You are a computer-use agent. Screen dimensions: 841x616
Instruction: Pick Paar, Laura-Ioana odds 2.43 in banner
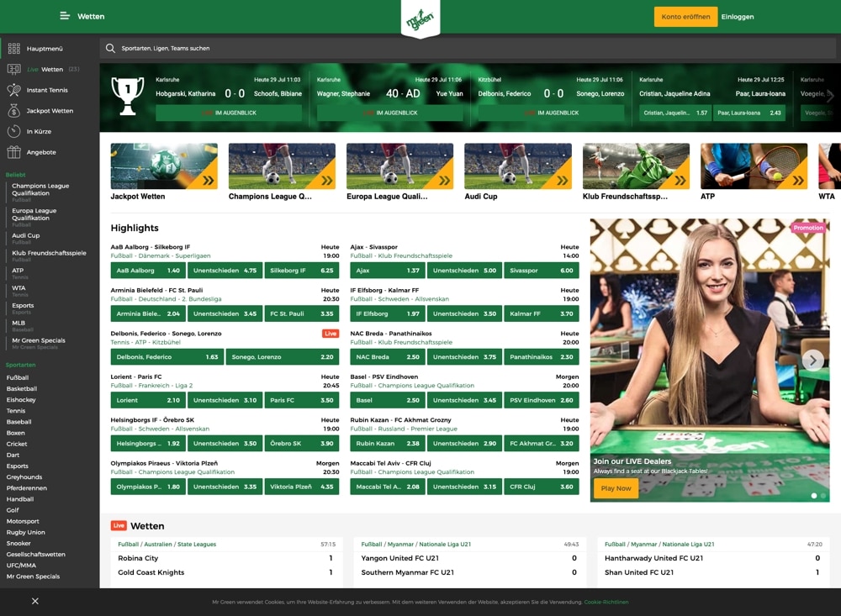click(749, 113)
